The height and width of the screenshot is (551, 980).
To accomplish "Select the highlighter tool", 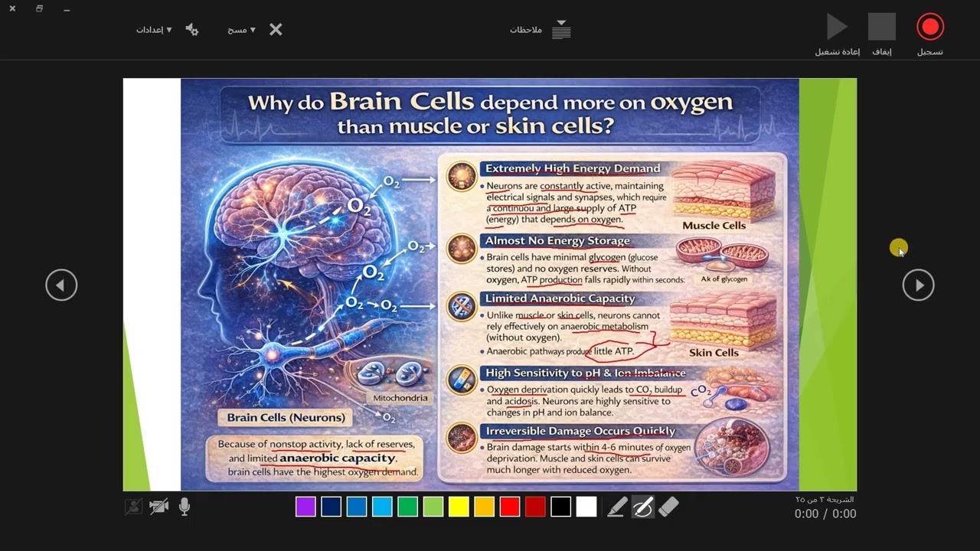I will 617,507.
